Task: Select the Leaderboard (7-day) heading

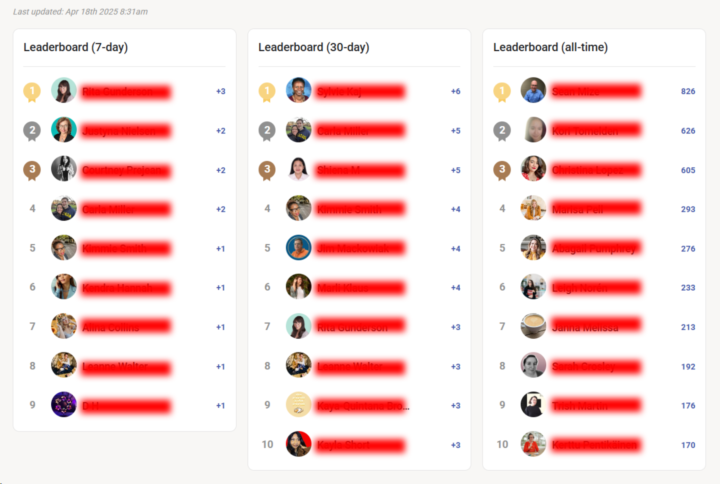Action: coord(76,47)
